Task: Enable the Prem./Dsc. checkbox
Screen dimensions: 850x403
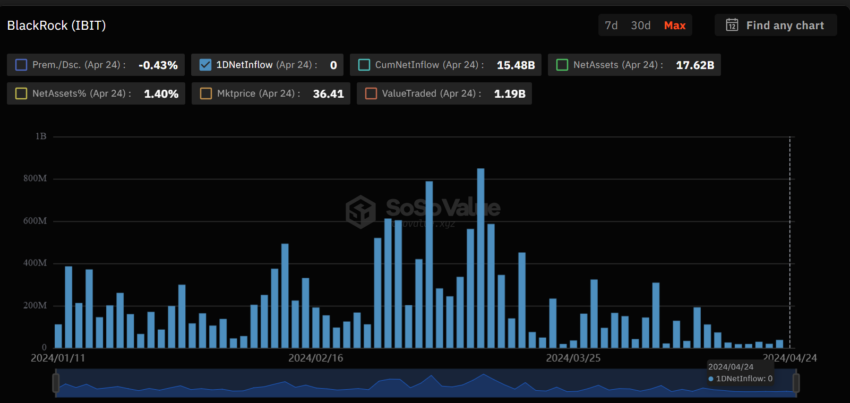Action: [x=22, y=65]
